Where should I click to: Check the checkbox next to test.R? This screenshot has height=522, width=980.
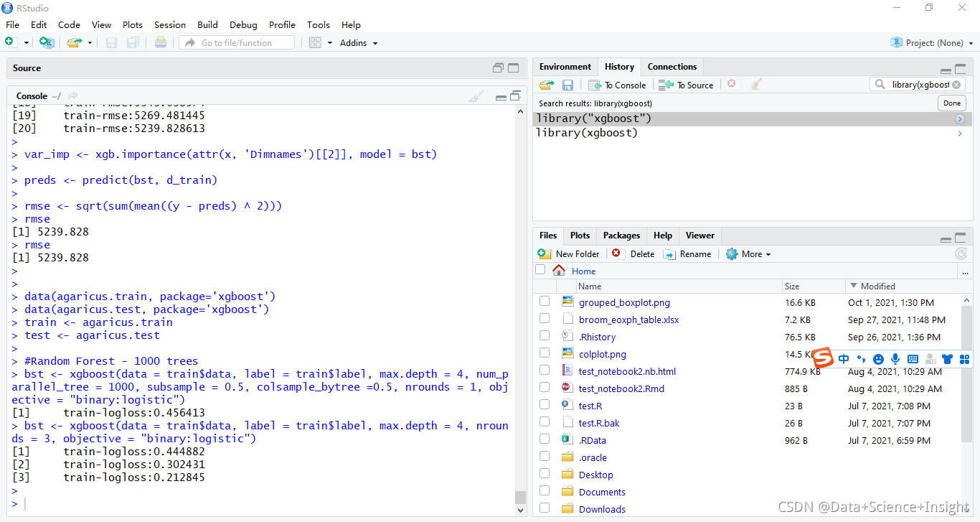(545, 406)
